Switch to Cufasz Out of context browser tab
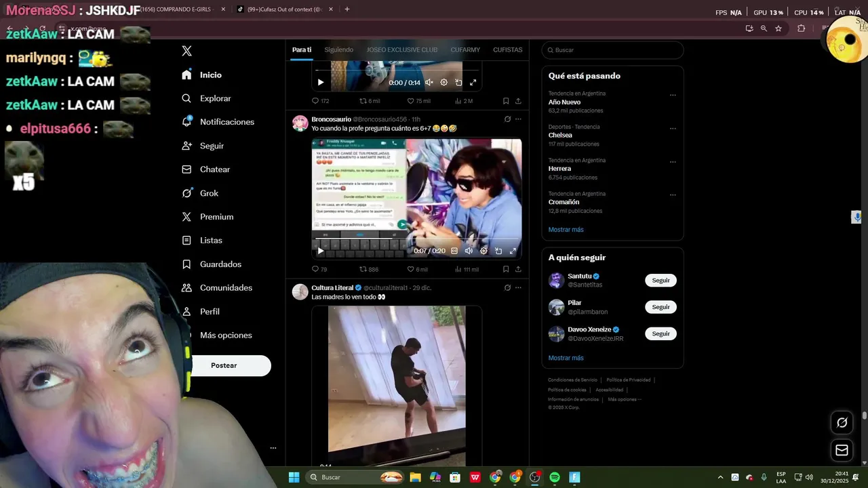The image size is (868, 488). click(x=283, y=9)
